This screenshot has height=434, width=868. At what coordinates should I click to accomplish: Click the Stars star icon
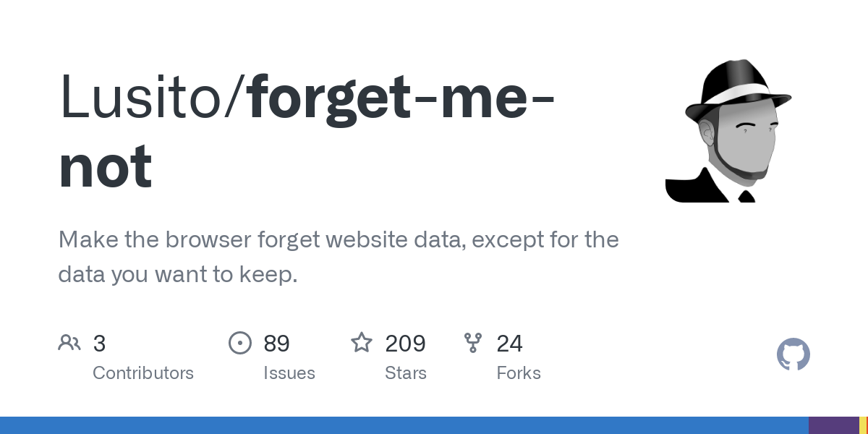362,343
